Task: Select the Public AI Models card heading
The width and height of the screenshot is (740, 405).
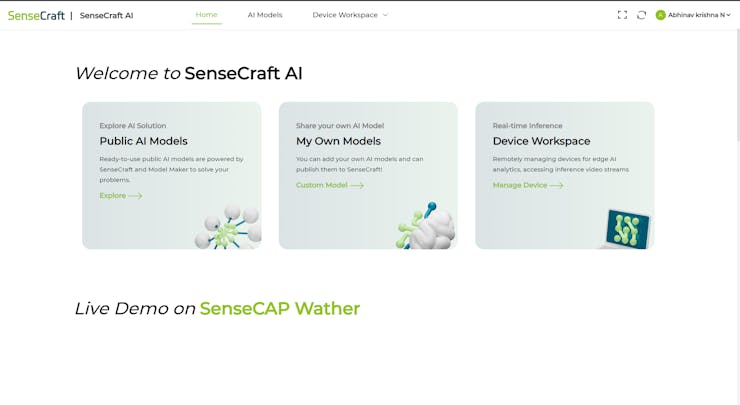Action: click(143, 141)
